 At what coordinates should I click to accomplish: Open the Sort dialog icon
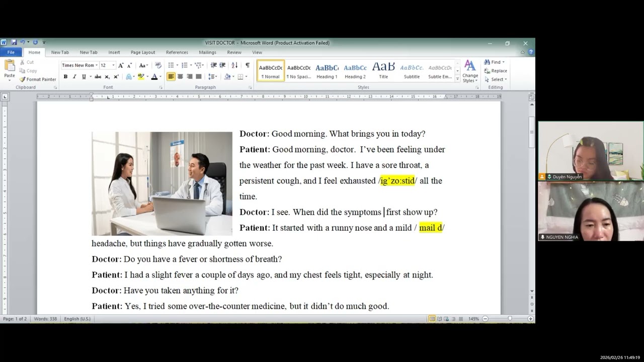pos(234,65)
